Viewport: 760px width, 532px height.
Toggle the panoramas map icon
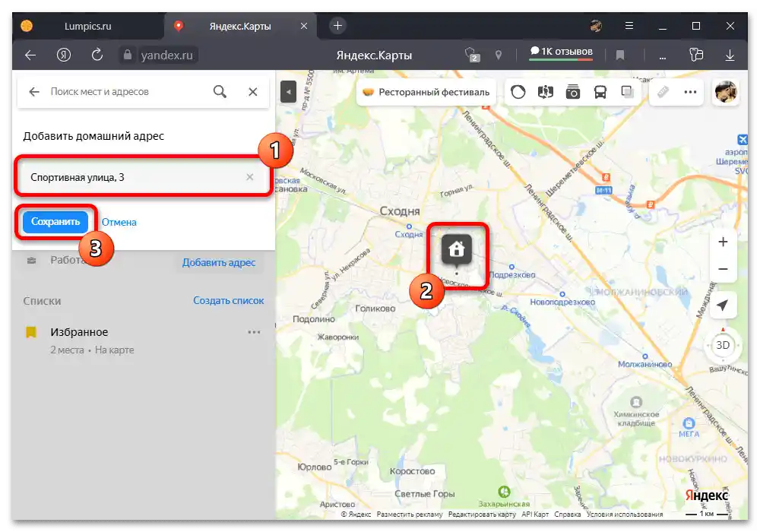(x=545, y=91)
